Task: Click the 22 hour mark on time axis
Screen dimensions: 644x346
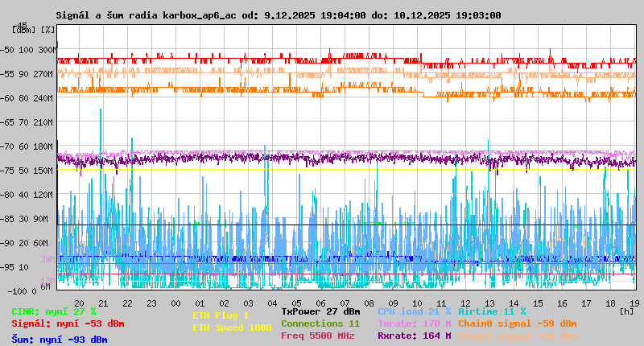Action: click(127, 303)
